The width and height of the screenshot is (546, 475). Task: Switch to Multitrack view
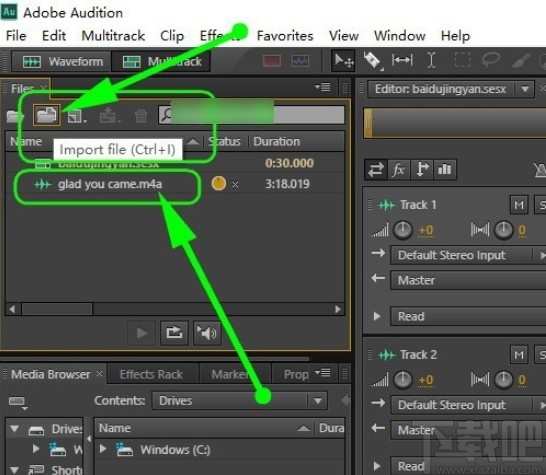coord(161,61)
